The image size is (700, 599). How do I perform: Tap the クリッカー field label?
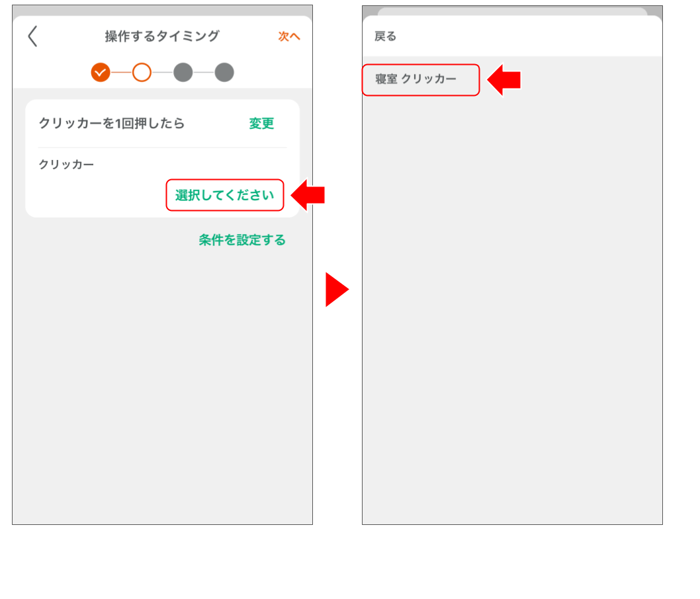coord(66,165)
